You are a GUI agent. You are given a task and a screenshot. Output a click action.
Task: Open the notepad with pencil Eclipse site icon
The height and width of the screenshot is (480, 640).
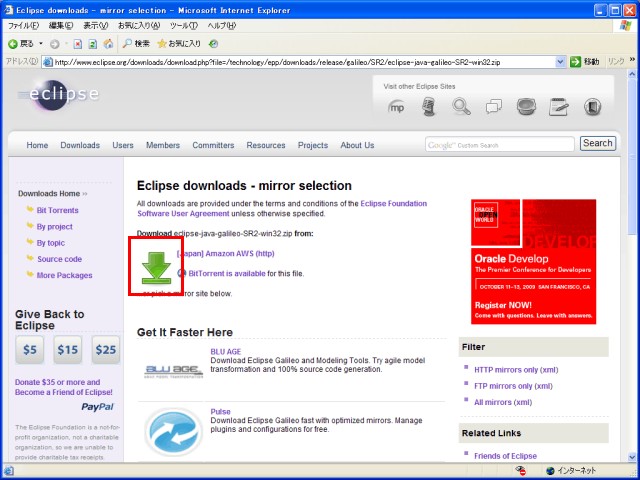pyautogui.click(x=559, y=107)
